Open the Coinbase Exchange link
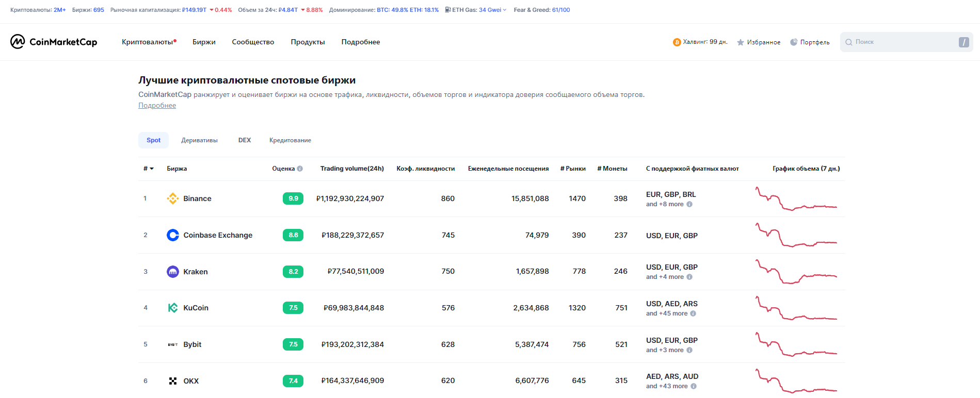 click(x=218, y=235)
